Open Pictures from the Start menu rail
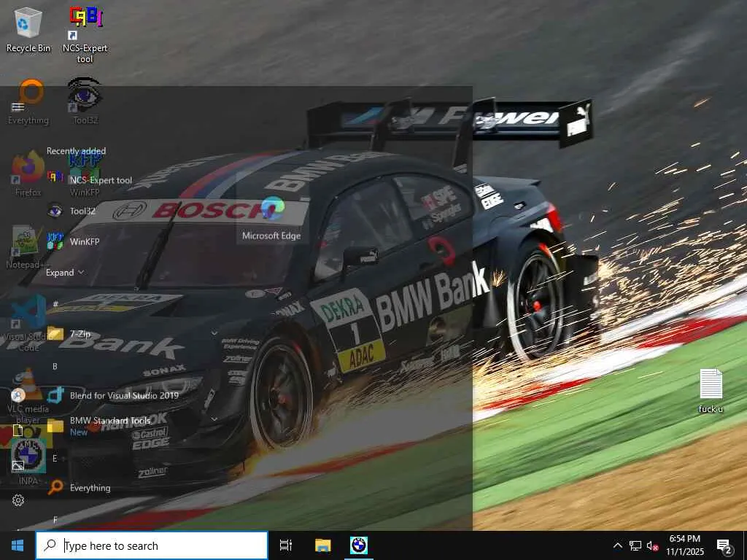Screen dimensions: 747x560 (18, 465)
